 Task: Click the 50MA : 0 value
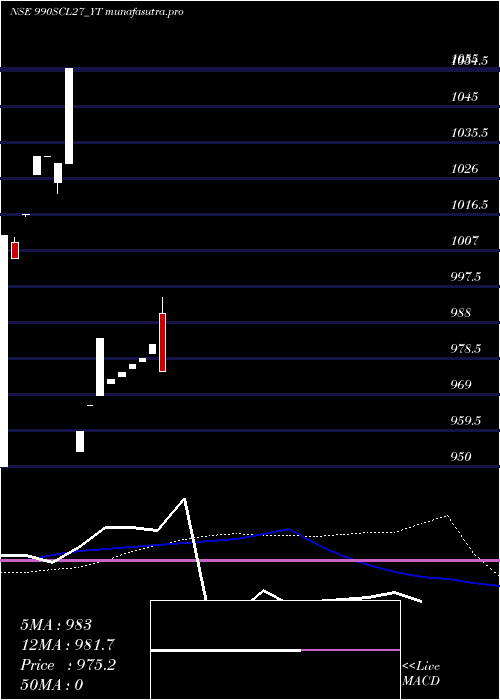click(x=52, y=685)
